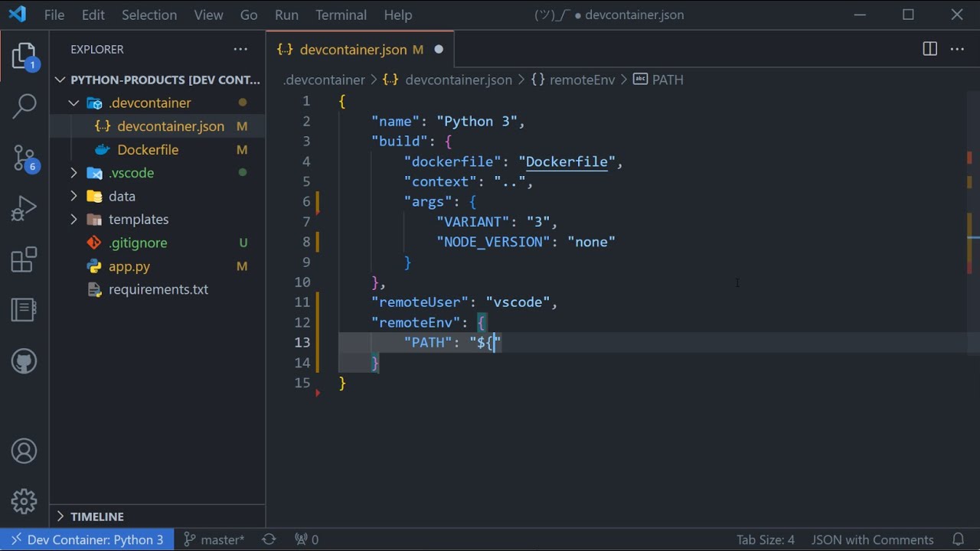Screen dimensions: 980x551
Task: Click the "remoteUser" key on line 11
Action: (421, 302)
